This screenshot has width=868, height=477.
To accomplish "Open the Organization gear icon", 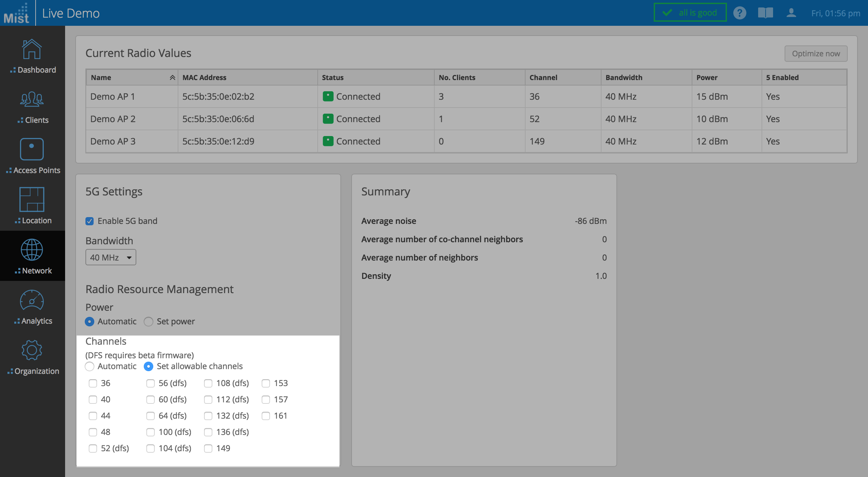I will [32, 350].
